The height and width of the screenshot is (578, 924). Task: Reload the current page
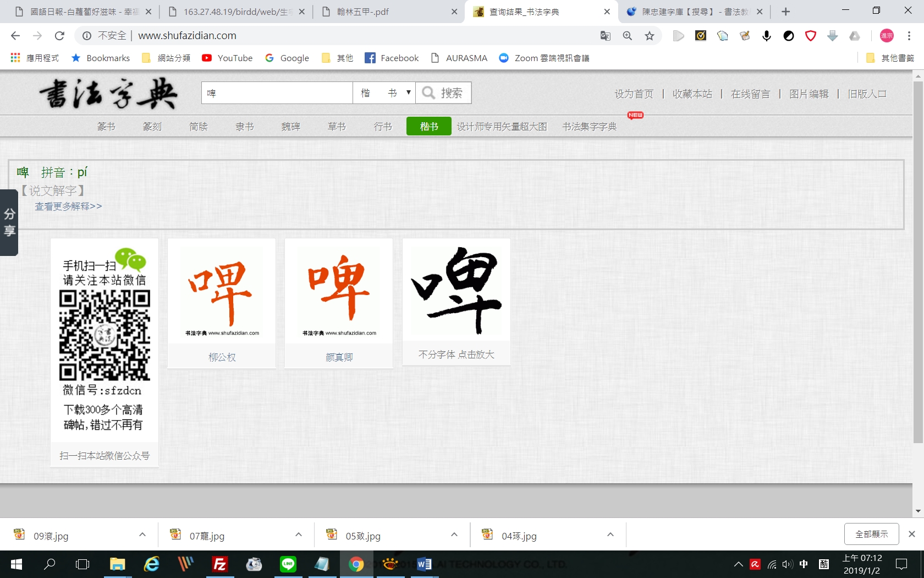[59, 36]
